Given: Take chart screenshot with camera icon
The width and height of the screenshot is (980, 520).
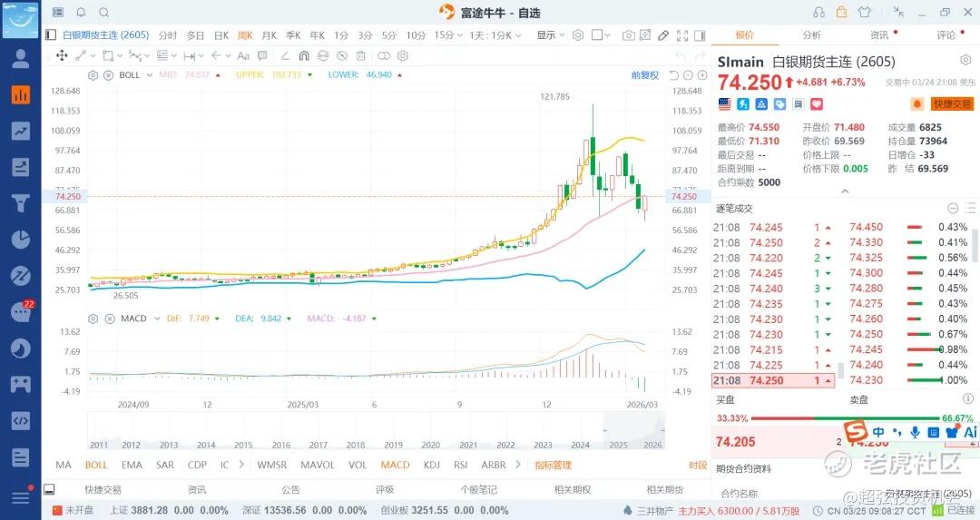Looking at the screenshot, I should pyautogui.click(x=628, y=35).
